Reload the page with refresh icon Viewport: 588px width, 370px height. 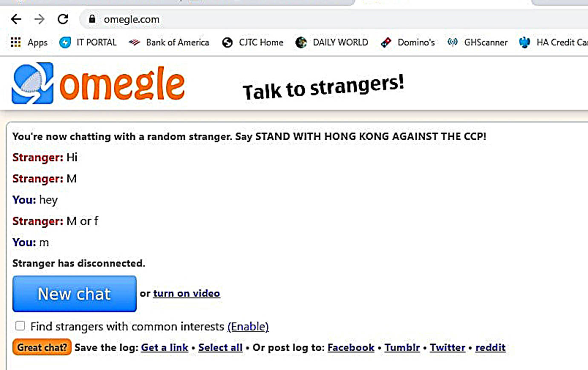coord(63,19)
